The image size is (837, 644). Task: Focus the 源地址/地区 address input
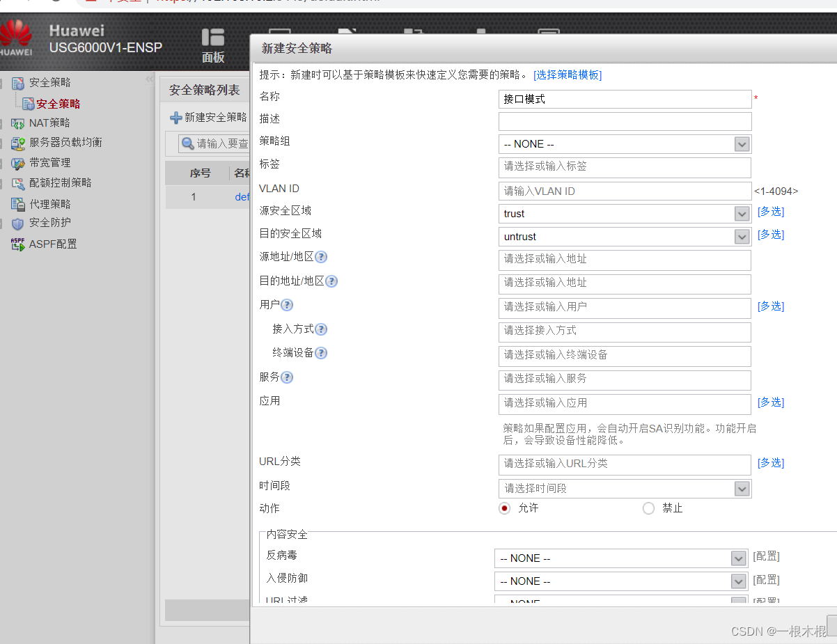click(x=625, y=260)
